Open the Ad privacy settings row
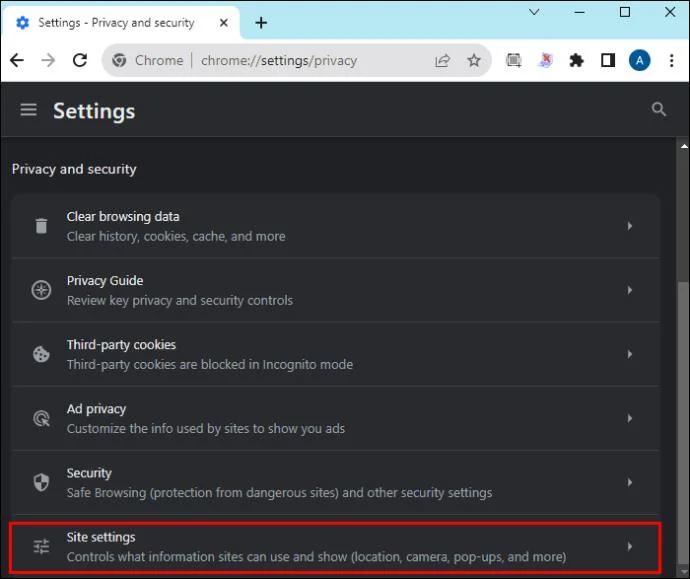Viewport: 690px width, 579px height. [x=336, y=418]
